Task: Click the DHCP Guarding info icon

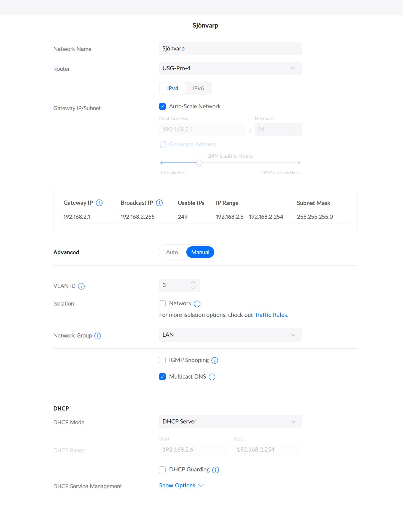Action: (x=216, y=470)
